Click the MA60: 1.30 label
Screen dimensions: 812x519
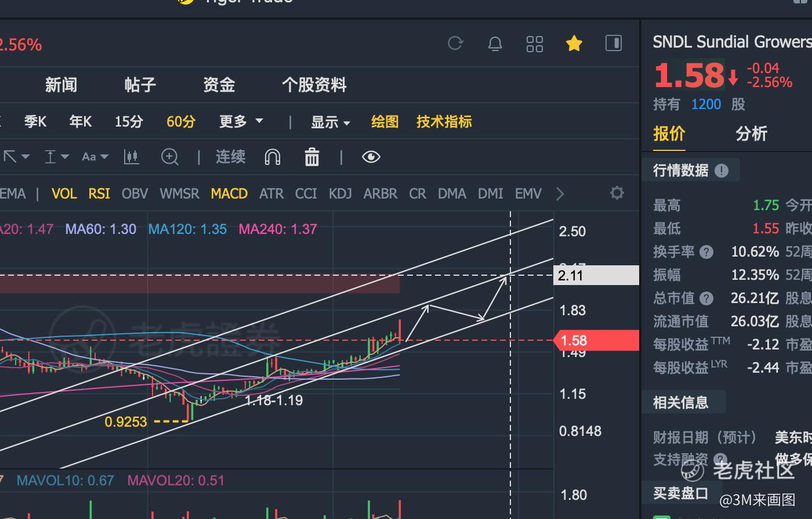(101, 229)
